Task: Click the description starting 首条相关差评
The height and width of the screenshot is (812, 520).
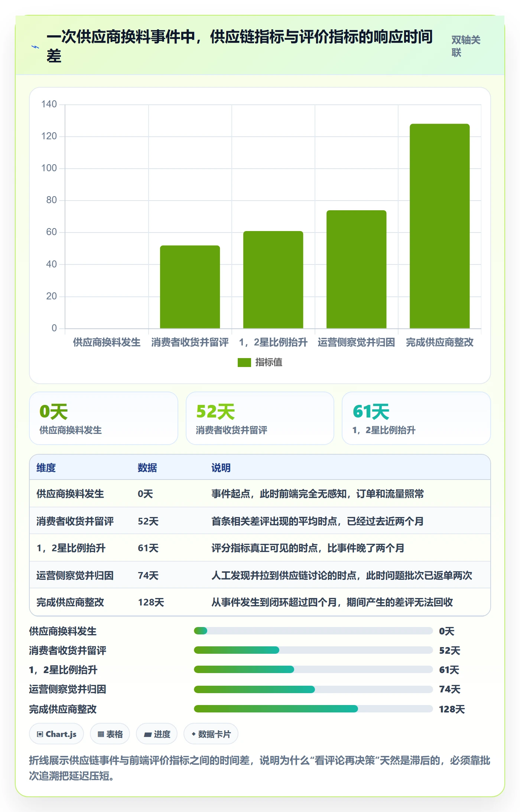Action: [318, 521]
